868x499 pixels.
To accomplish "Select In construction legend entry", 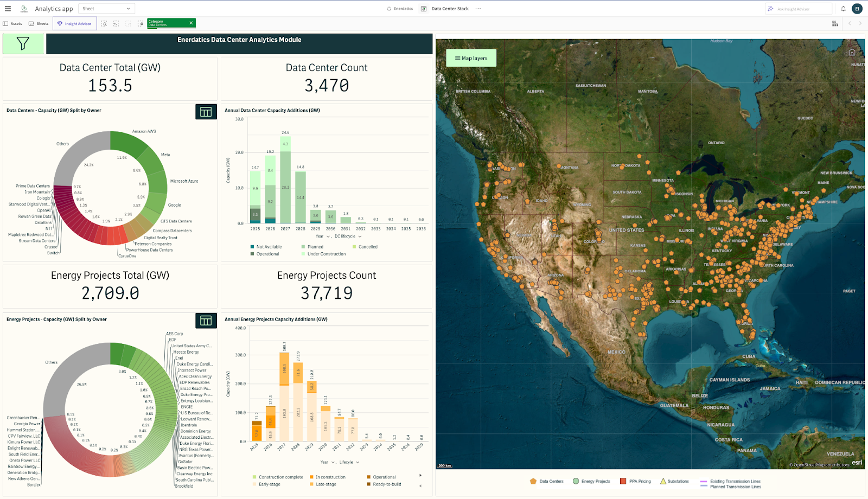I will click(x=328, y=477).
